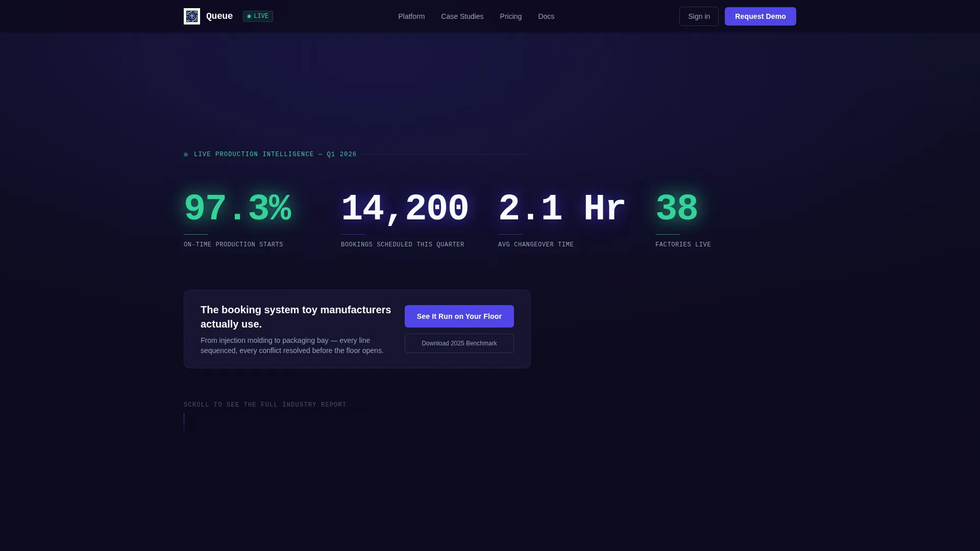Click See It Run on Your Floor
Viewport: 980px width, 551px height.
(x=459, y=316)
